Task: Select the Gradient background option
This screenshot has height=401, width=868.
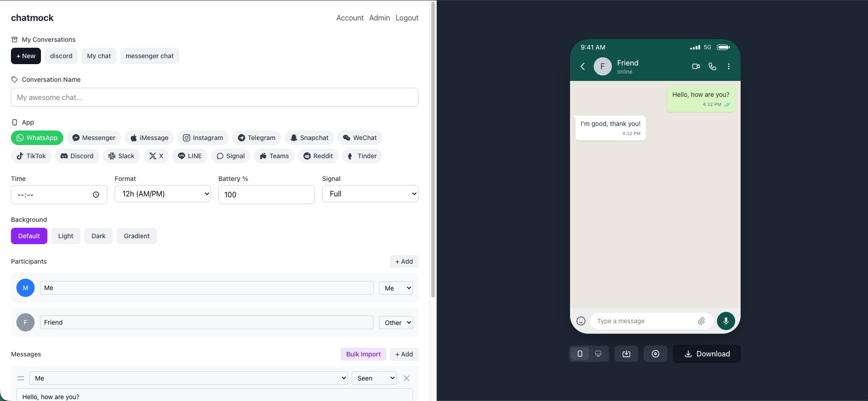Action: pyautogui.click(x=136, y=236)
